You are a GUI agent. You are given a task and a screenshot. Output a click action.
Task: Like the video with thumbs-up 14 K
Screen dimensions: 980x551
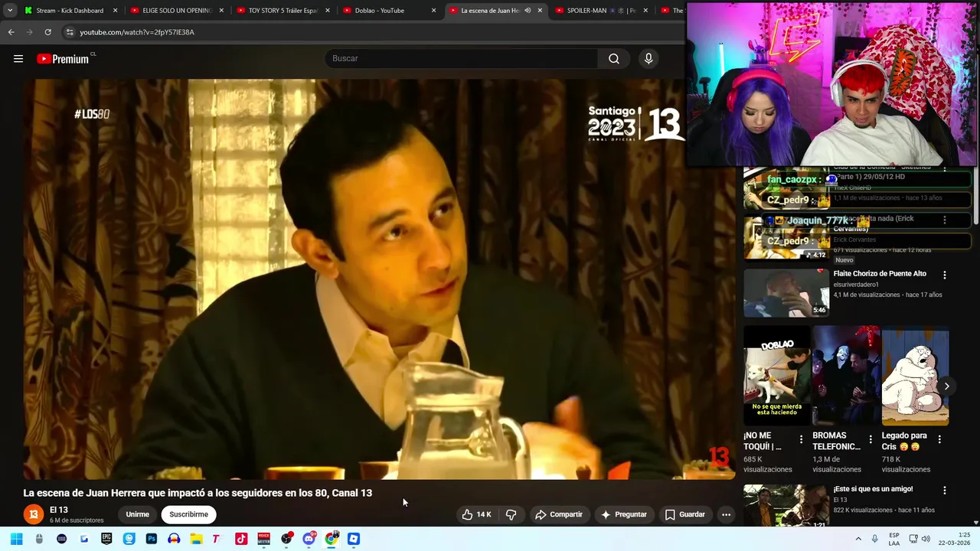click(x=476, y=514)
